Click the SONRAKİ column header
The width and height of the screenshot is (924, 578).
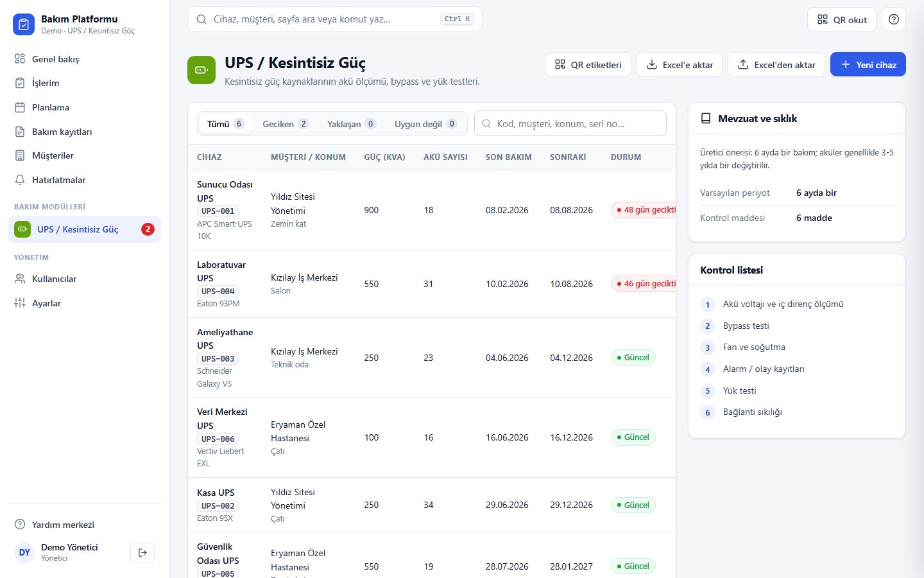568,157
